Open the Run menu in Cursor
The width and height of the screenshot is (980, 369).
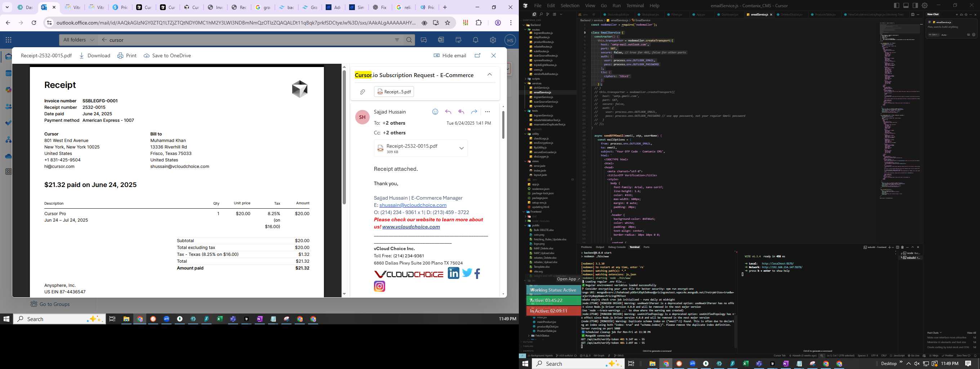(x=616, y=6)
